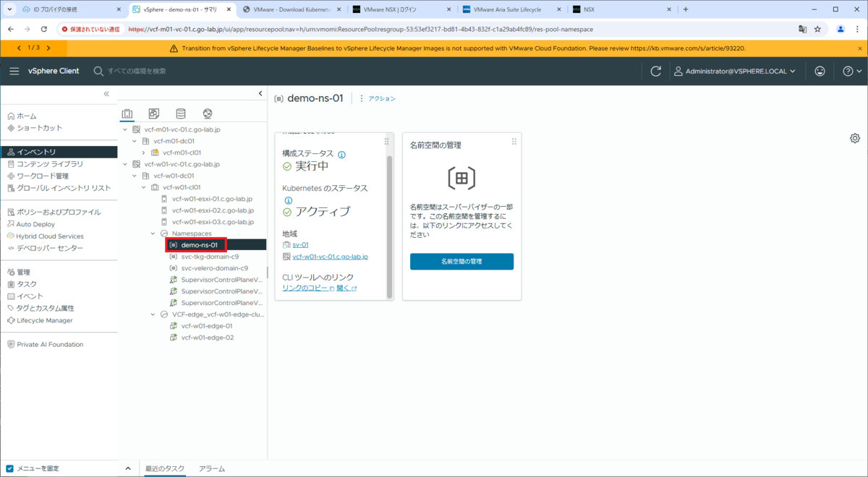Click the refresh icon in the header
Viewport: 868px width, 477px height.
tap(656, 71)
